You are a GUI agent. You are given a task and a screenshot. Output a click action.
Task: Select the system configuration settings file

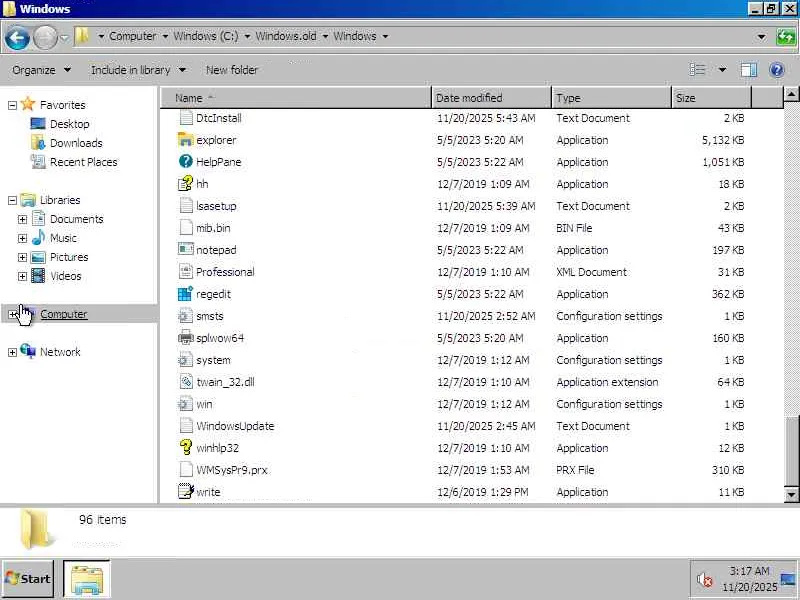(213, 360)
